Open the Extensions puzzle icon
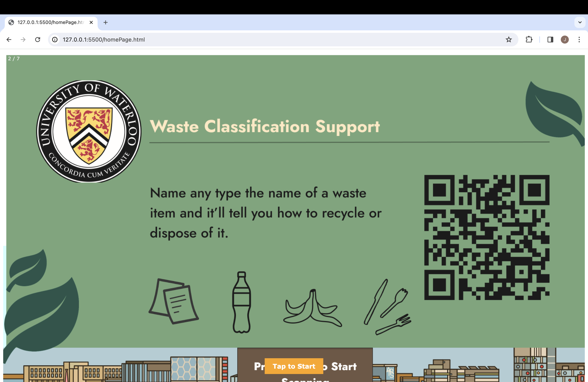The image size is (588, 382). click(529, 40)
